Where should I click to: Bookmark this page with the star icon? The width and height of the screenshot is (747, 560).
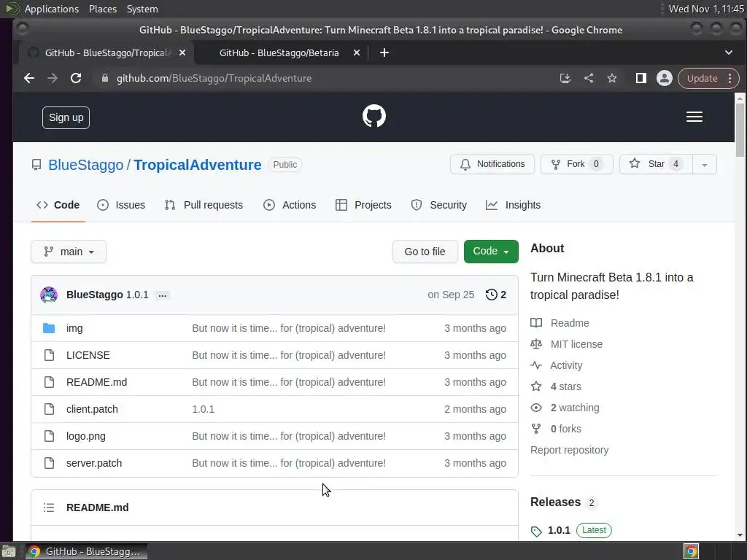coord(612,78)
